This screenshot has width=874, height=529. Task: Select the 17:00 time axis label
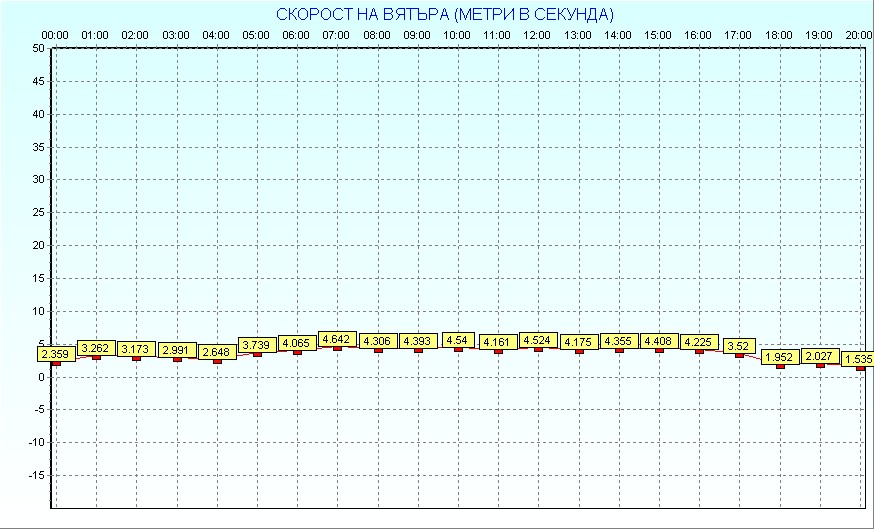click(x=739, y=35)
